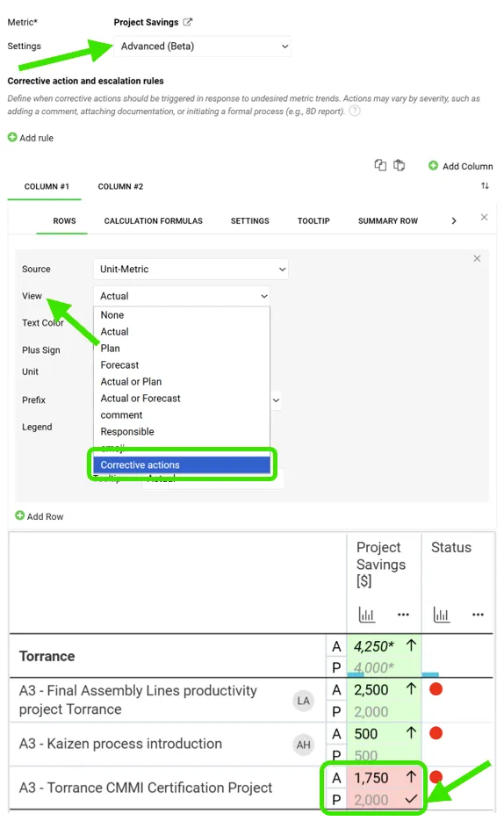The image size is (504, 828).
Task: Open three-dots menu under Project Savings
Action: [404, 614]
